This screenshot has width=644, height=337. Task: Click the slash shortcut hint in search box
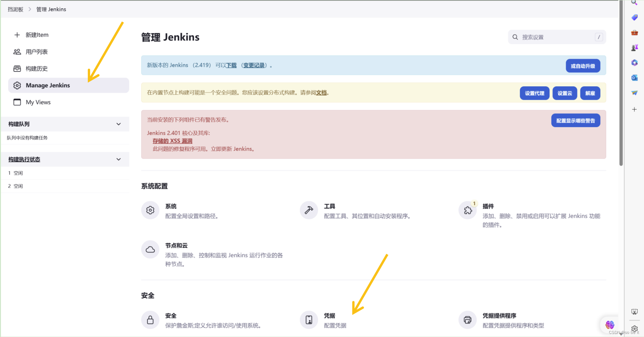tap(599, 37)
